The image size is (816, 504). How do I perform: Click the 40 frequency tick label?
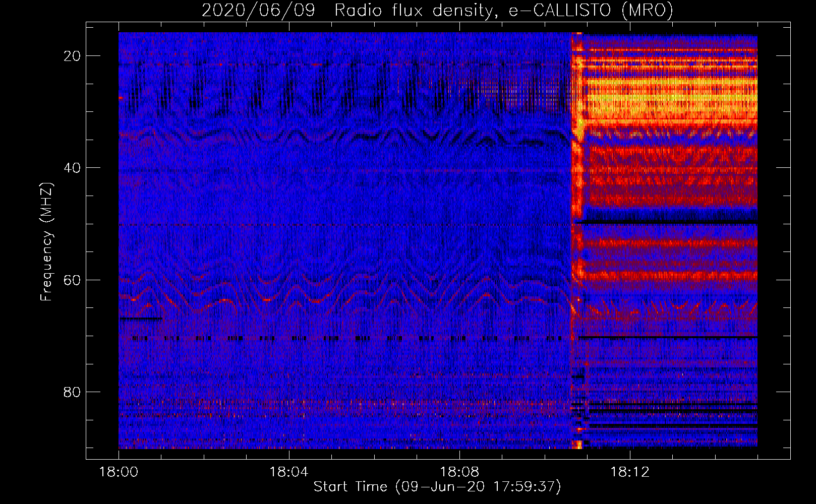coord(73,168)
